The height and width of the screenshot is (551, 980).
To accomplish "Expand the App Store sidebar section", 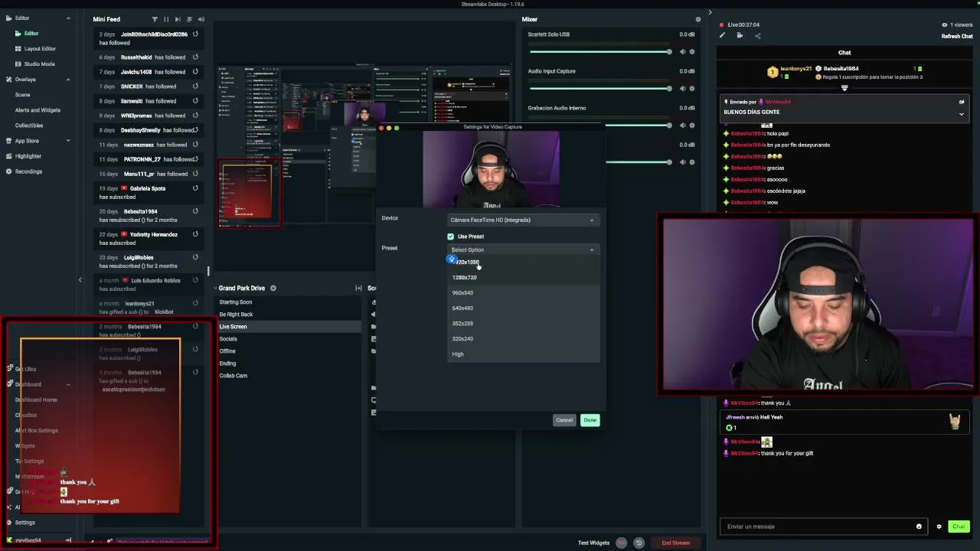I will click(x=68, y=141).
